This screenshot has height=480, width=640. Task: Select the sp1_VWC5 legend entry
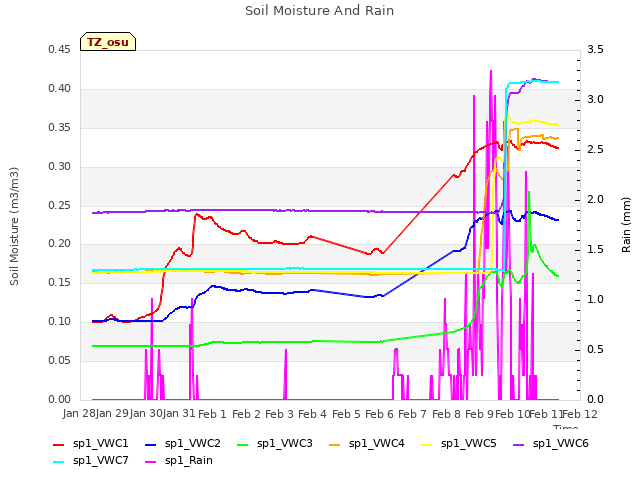pyautogui.click(x=459, y=444)
